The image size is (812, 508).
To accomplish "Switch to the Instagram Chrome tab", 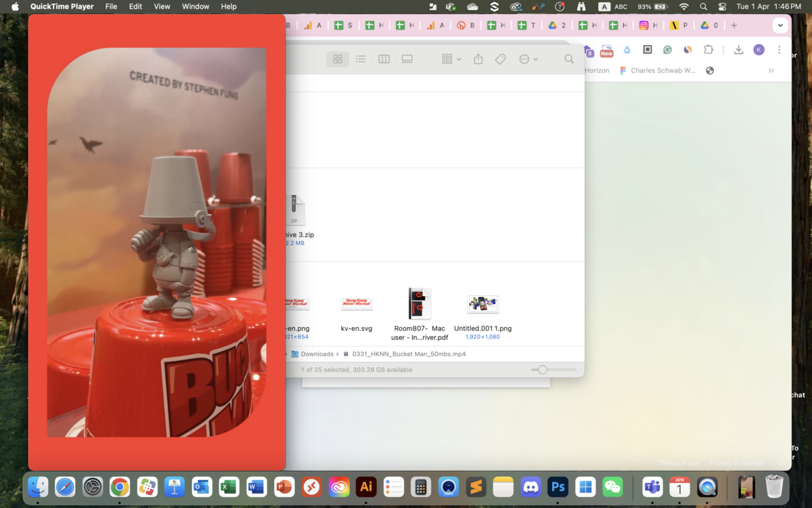I will pyautogui.click(x=648, y=25).
